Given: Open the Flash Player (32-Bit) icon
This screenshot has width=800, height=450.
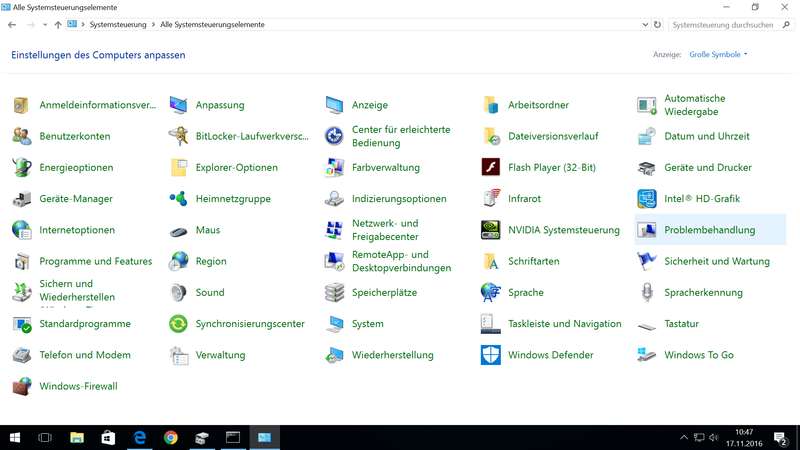Looking at the screenshot, I should [x=490, y=168].
